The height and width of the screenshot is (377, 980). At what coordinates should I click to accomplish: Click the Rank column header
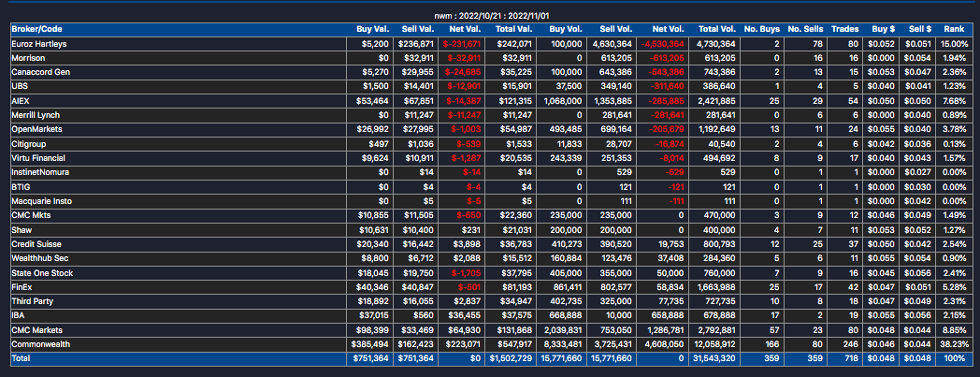(x=954, y=29)
